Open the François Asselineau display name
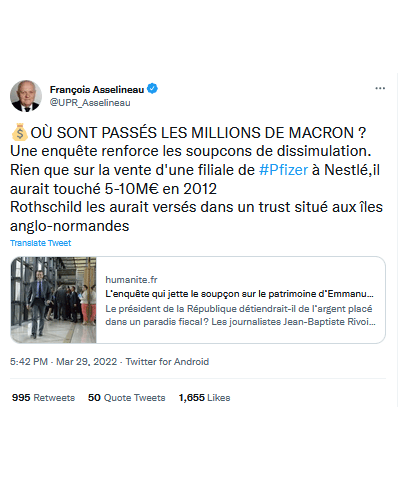Screen dimensions: 405x492 click(97, 89)
